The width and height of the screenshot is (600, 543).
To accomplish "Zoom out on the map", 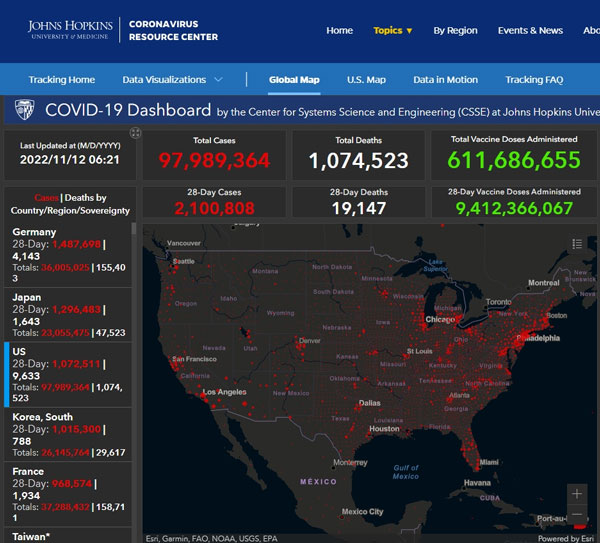I will pyautogui.click(x=576, y=515).
